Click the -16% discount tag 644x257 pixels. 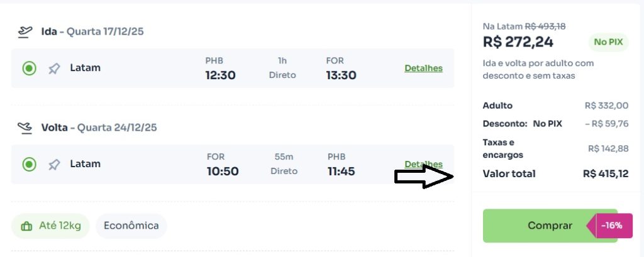pyautogui.click(x=610, y=226)
